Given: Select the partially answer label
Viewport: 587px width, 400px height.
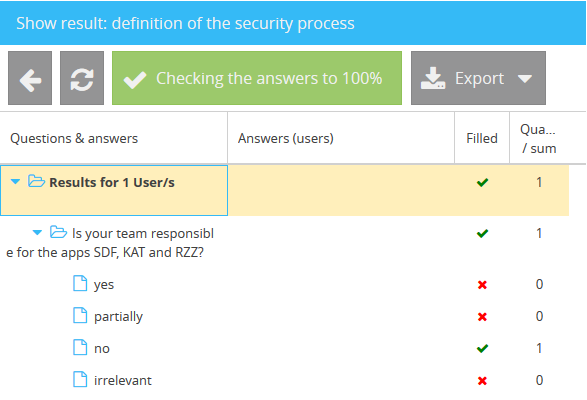Looking at the screenshot, I should [118, 316].
